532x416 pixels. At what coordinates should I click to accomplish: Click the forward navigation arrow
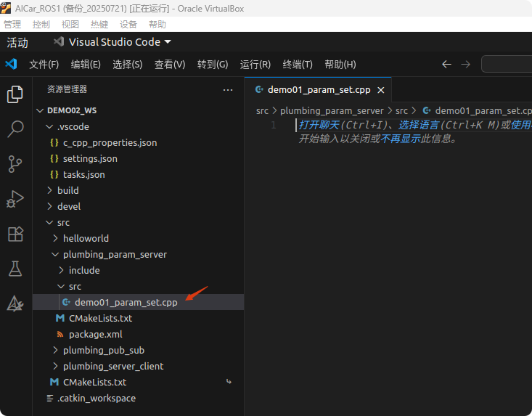coord(466,64)
